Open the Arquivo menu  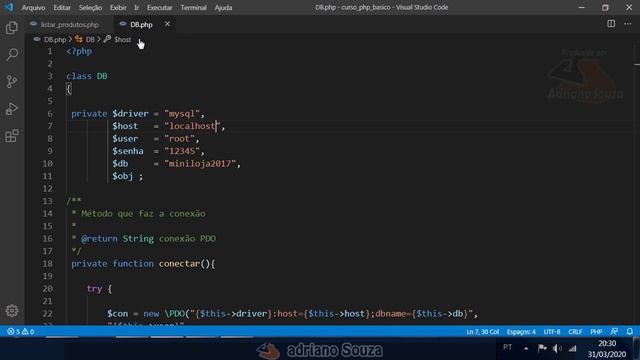pos(33,7)
